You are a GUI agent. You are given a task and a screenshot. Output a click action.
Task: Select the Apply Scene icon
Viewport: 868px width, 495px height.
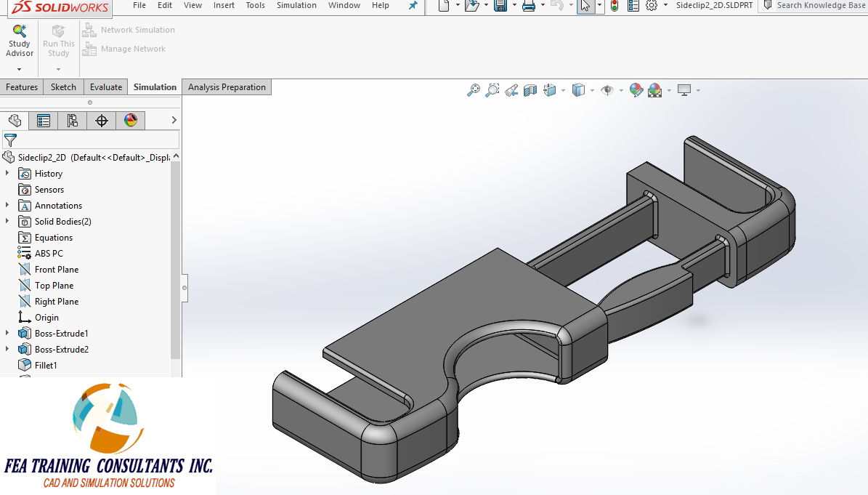coord(654,90)
